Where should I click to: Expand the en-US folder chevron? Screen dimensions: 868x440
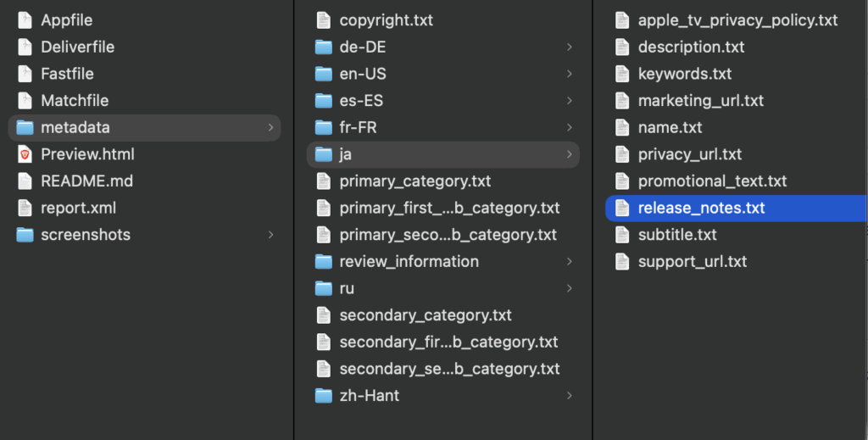pyautogui.click(x=569, y=74)
